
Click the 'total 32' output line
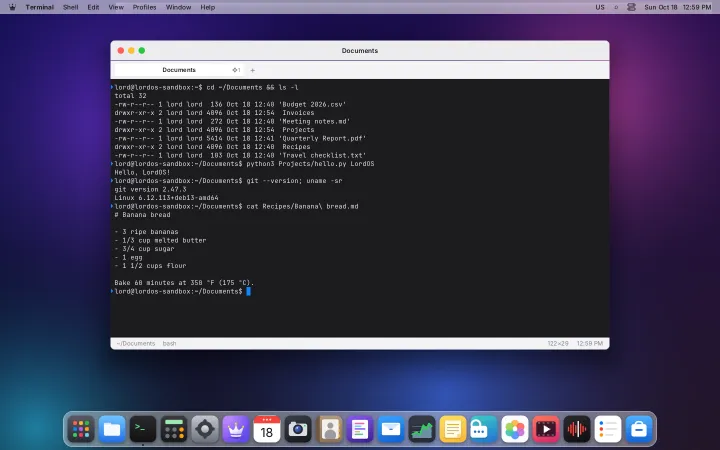click(x=130, y=96)
